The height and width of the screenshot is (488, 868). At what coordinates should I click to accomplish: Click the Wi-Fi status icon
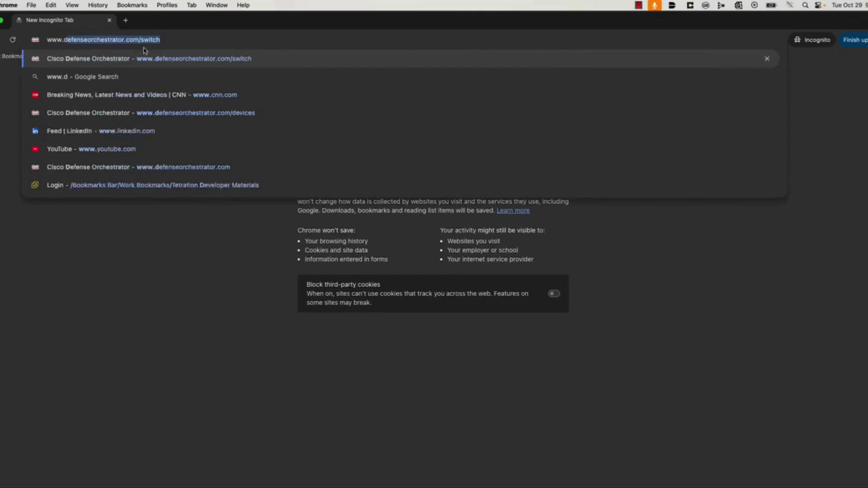click(789, 5)
